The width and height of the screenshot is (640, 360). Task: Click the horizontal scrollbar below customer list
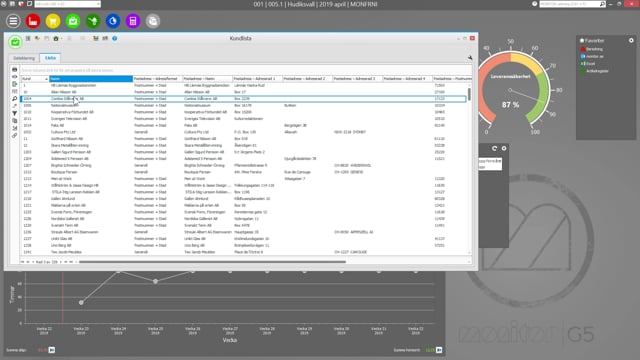point(212,262)
